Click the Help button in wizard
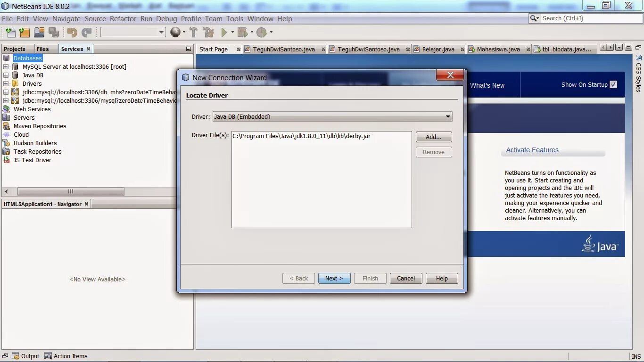 442,278
